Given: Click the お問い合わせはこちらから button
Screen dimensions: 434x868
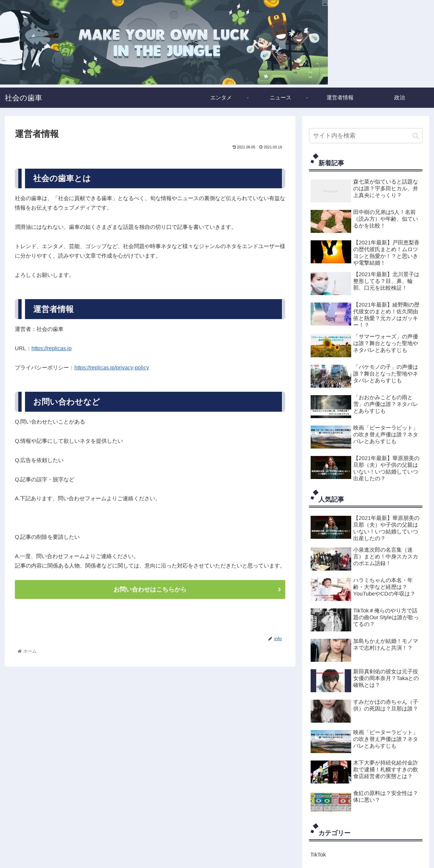Looking at the screenshot, I should click(x=150, y=589).
